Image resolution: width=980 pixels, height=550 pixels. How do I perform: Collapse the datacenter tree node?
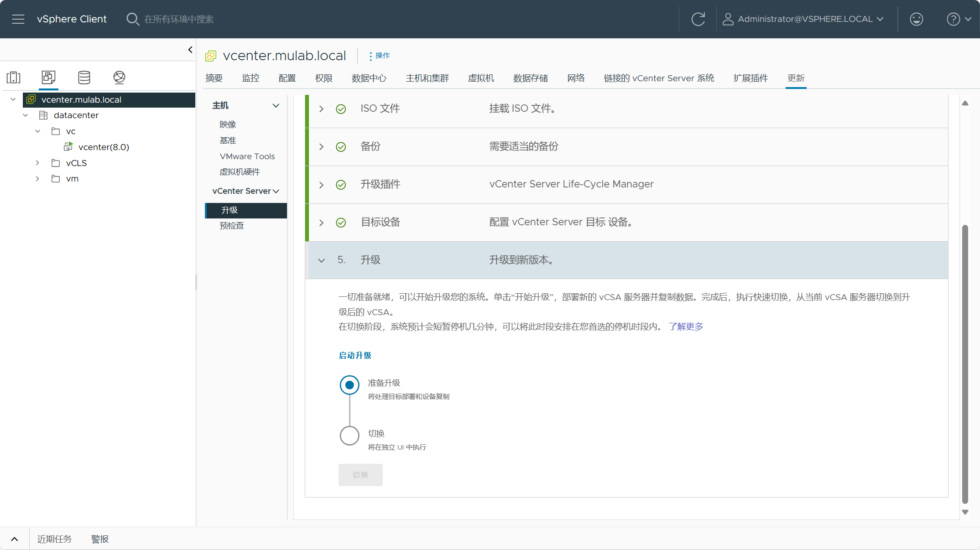click(26, 115)
